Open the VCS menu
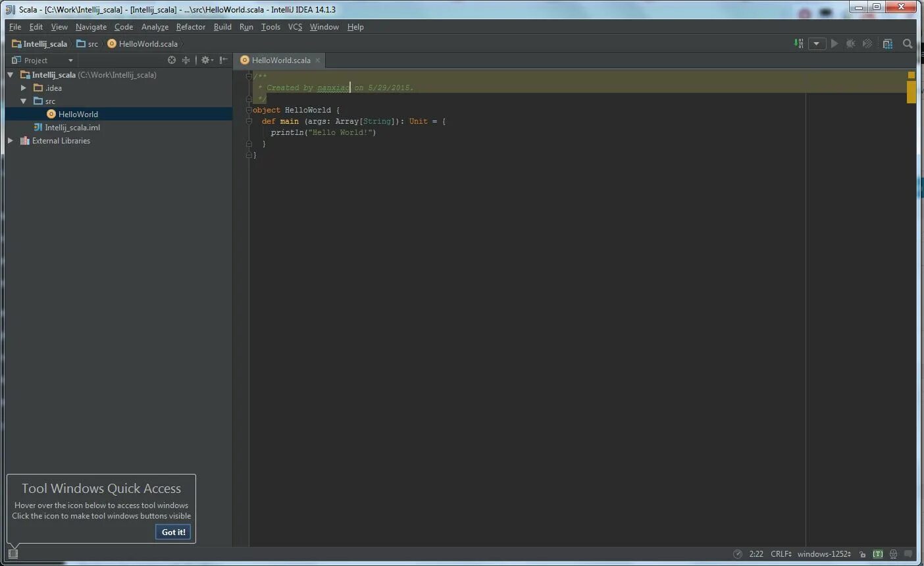The image size is (924, 566). 295,27
